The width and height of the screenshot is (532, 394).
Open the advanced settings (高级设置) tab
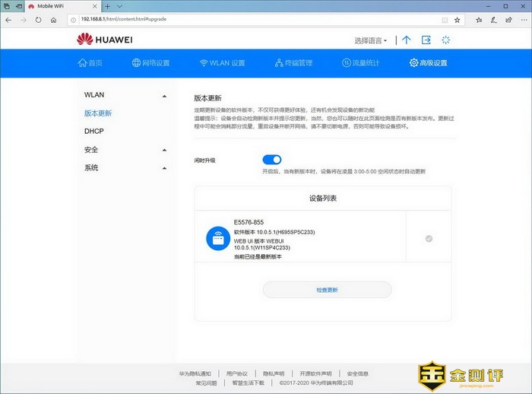(428, 63)
